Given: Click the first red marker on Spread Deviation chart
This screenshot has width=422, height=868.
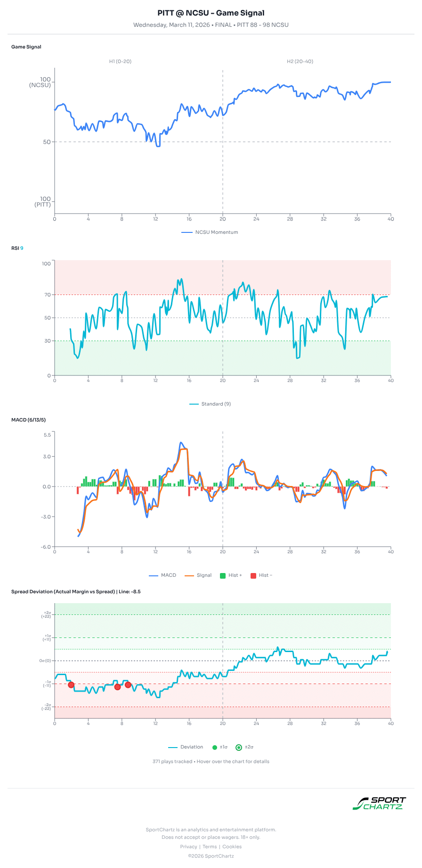Looking at the screenshot, I should coord(71,685).
